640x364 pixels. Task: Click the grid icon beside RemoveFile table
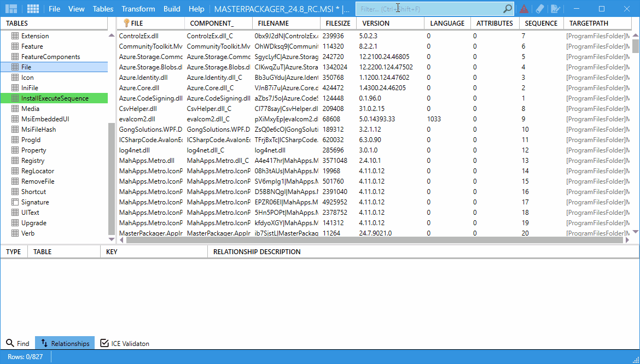[15, 181]
